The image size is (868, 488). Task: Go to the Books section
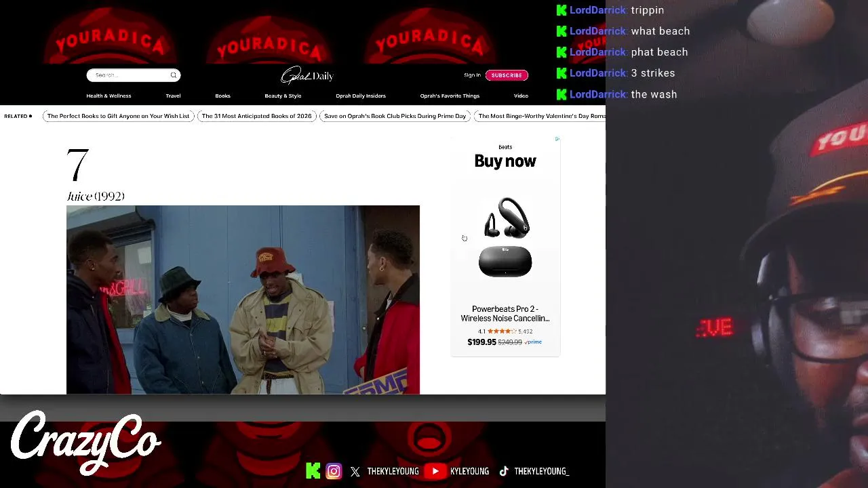(x=222, y=96)
